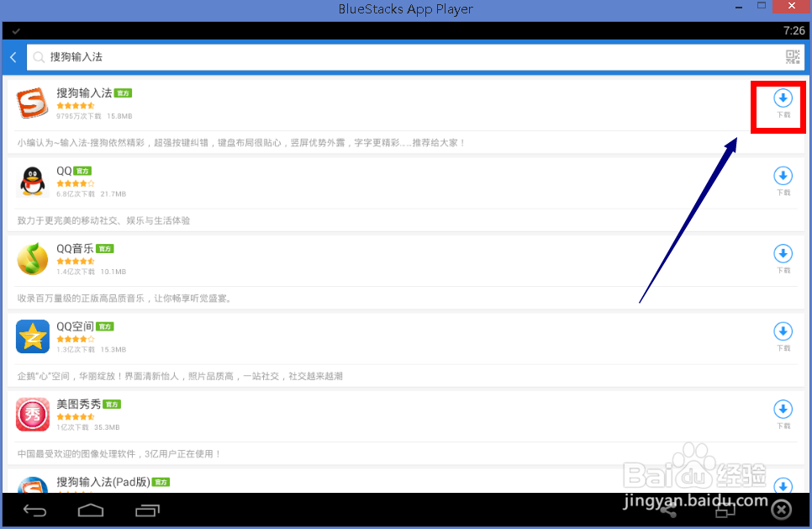This screenshot has width=812, height=529.
Task: Click the 15.8MB size text
Action: coord(119,116)
